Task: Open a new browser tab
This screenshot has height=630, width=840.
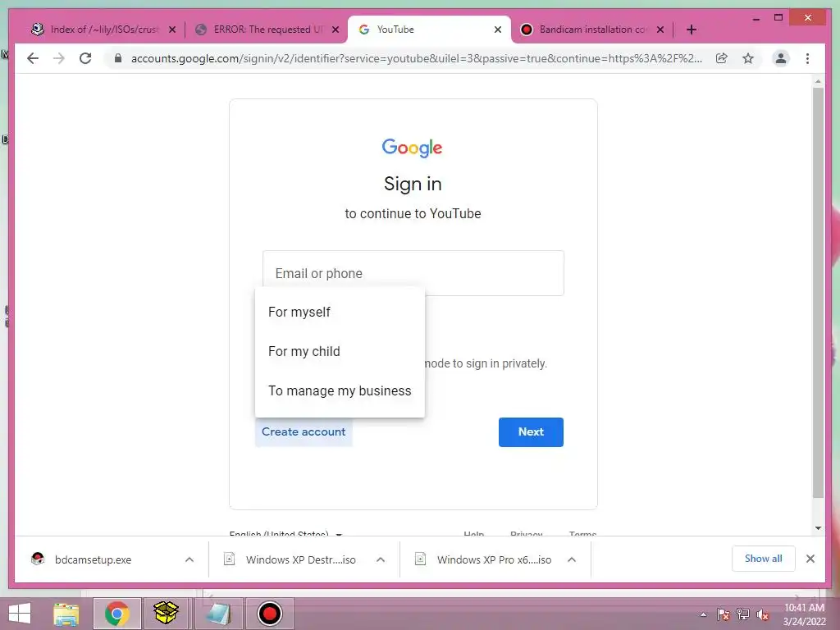Action: (691, 30)
